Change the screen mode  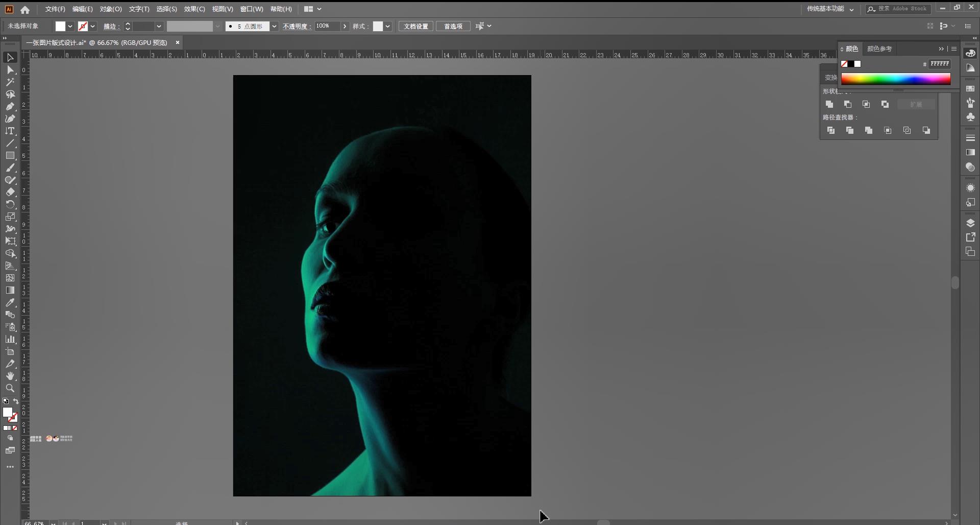tap(10, 450)
